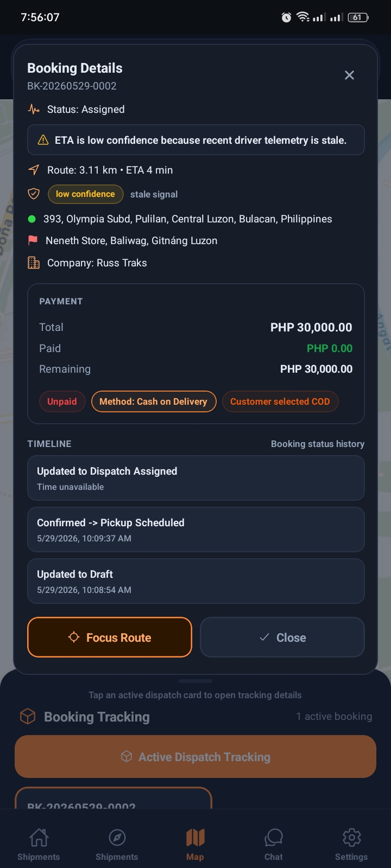Screen dimensions: 391x868
Task: Tap the Customer selected COD chip
Action: 280,401
